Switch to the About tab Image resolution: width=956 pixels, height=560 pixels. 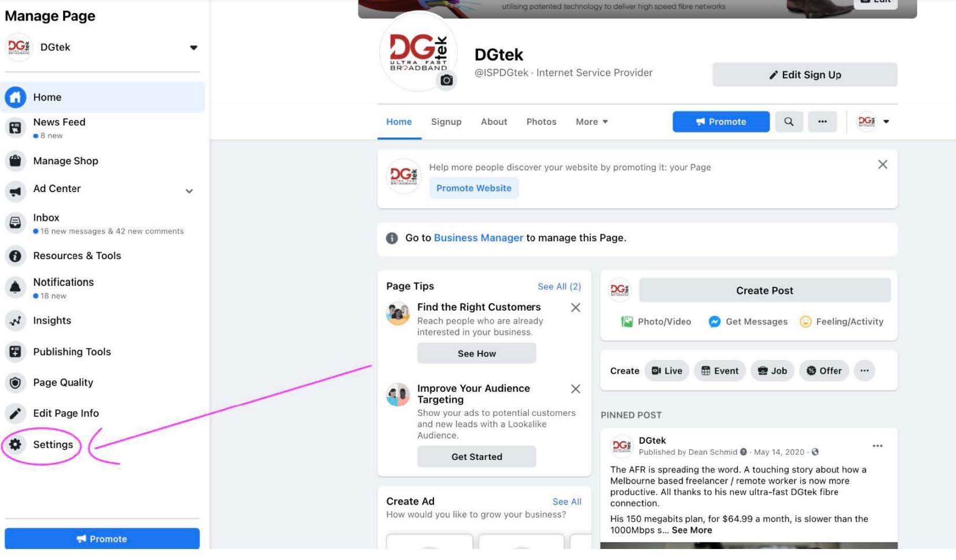click(x=494, y=121)
